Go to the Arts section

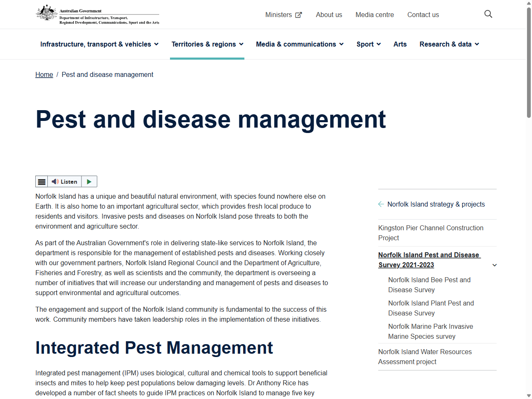pos(400,44)
